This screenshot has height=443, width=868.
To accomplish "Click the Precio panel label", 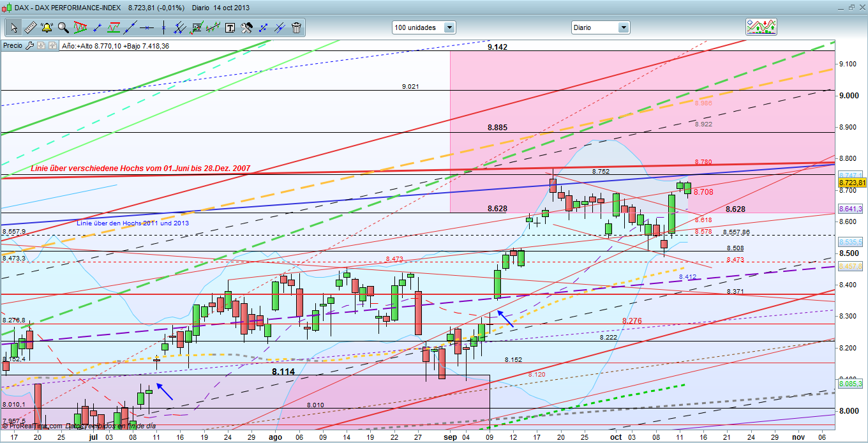I will 13,45.
